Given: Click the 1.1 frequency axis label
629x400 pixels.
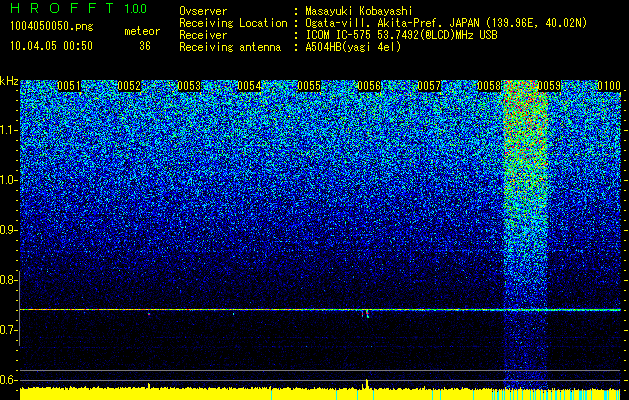Looking at the screenshot, I should [8, 130].
